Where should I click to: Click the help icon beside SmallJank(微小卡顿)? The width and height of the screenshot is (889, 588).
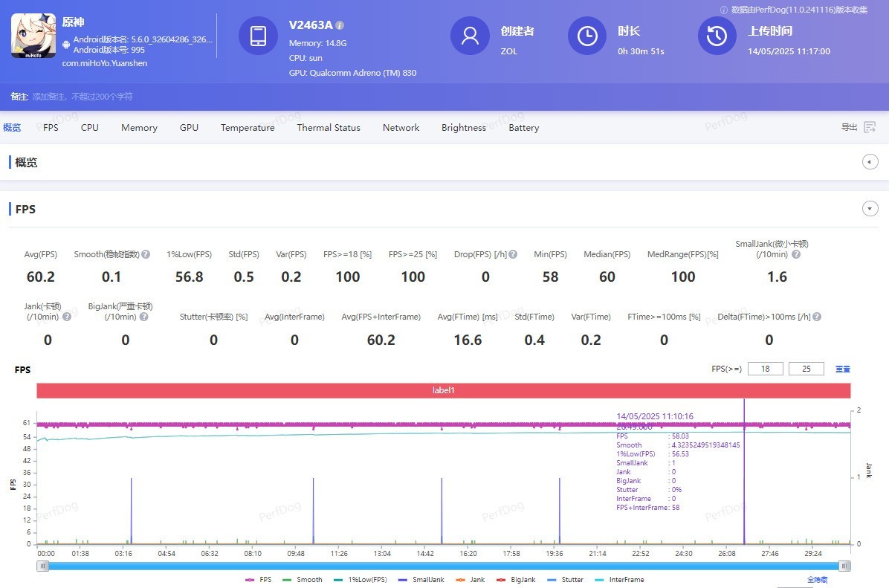[795, 255]
